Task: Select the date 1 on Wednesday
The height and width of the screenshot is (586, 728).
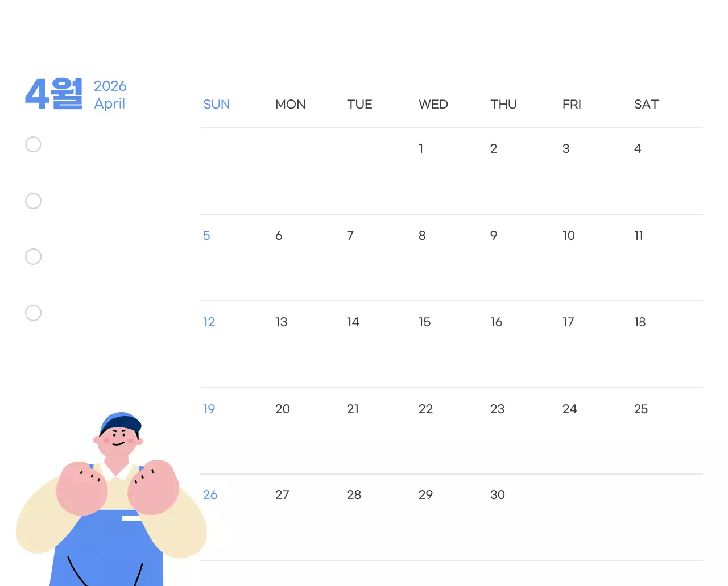Action: coord(421,148)
